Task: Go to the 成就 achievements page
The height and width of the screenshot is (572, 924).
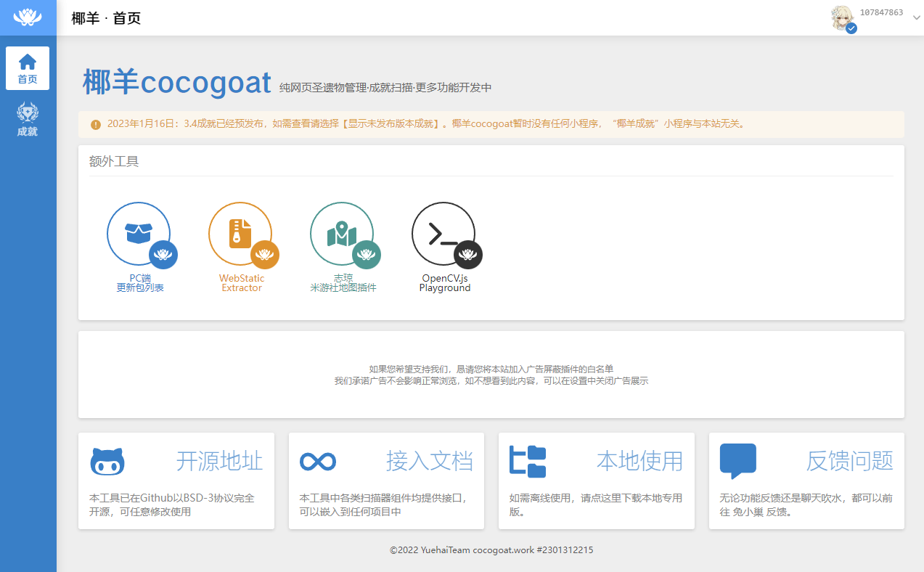Action: point(28,120)
